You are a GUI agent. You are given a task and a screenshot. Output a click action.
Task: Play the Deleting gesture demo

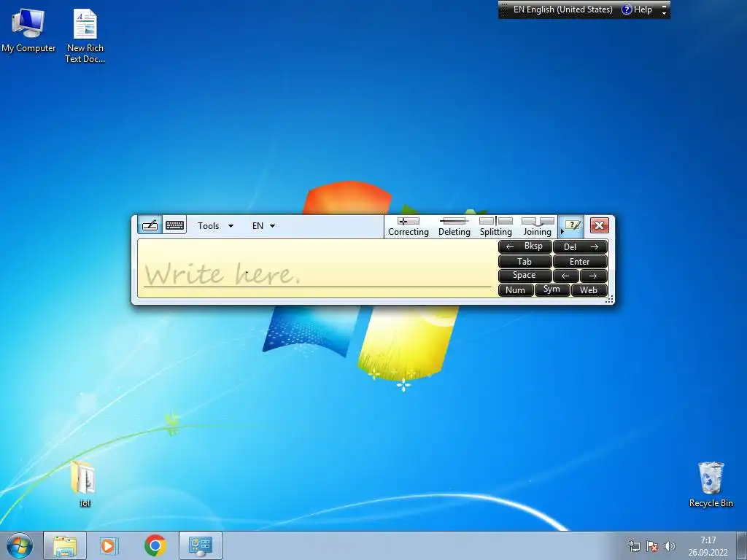point(454,227)
